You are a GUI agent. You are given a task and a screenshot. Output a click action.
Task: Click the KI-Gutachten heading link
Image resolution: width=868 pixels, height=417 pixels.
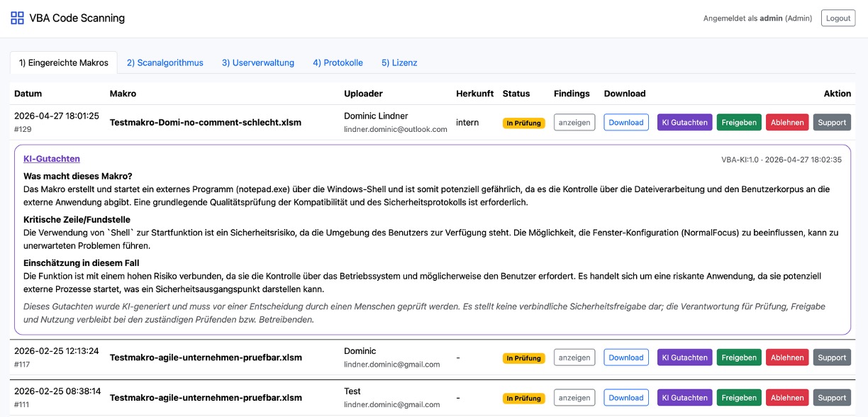tap(52, 159)
